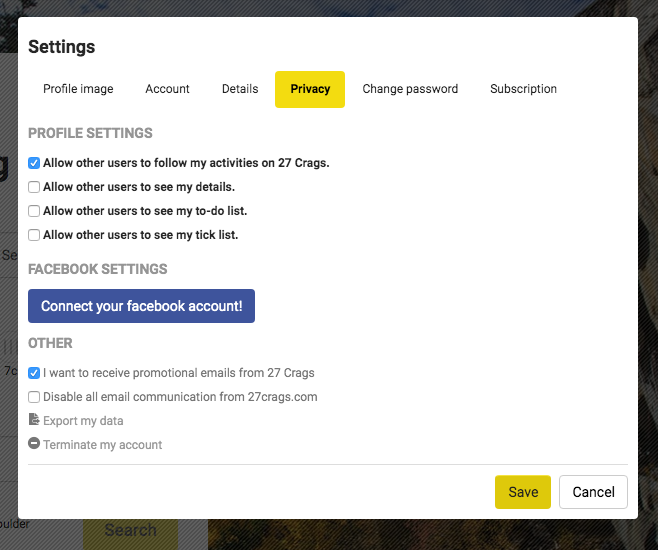Enable allow users to see my details

click(x=34, y=187)
